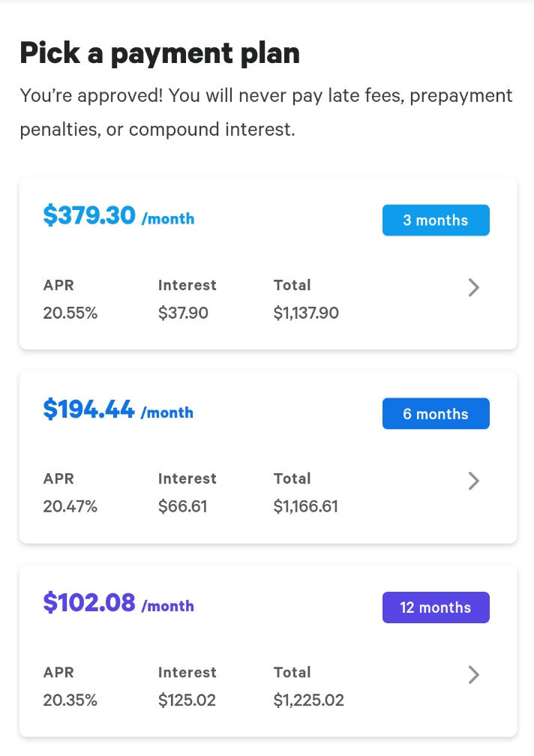Image resolution: width=534 pixels, height=756 pixels.
Task: Click the 20.47% APR value
Action: (x=70, y=507)
